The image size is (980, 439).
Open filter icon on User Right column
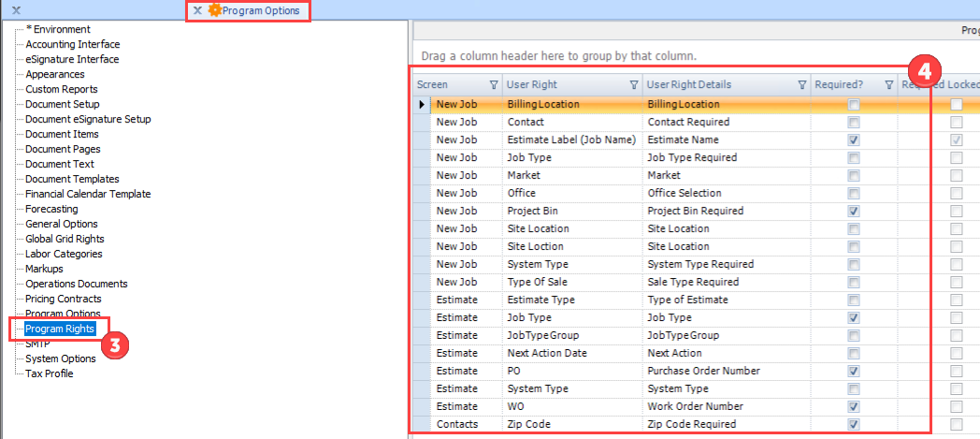(x=634, y=84)
